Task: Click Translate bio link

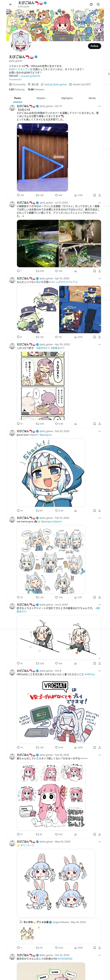Action: [15, 80]
